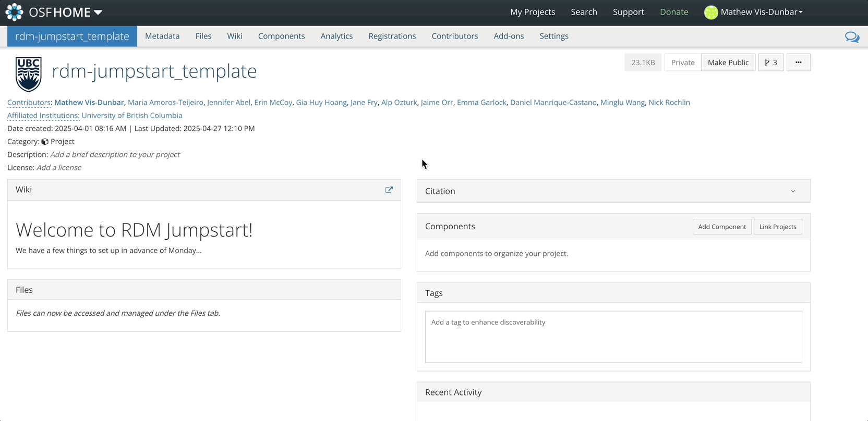Click the UBC crest logo

[29, 74]
